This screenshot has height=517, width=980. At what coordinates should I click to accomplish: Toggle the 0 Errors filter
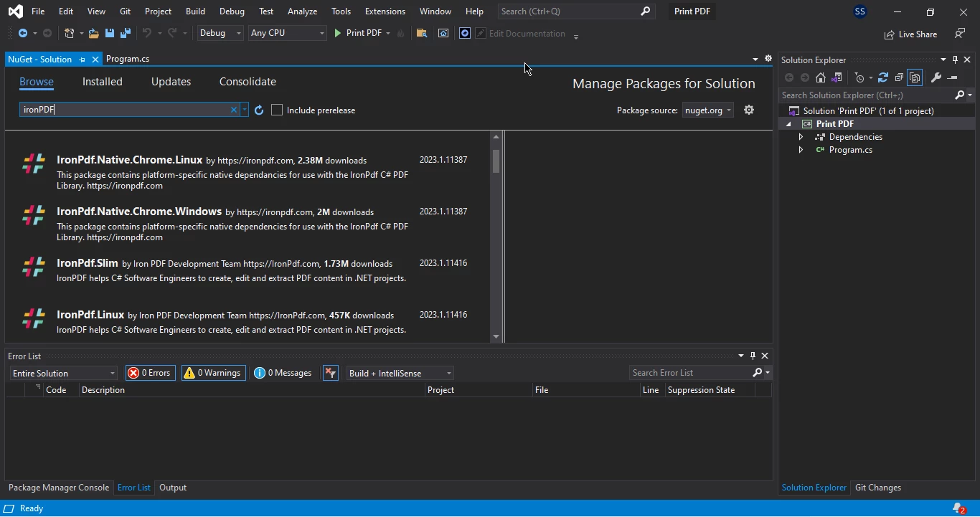click(150, 374)
